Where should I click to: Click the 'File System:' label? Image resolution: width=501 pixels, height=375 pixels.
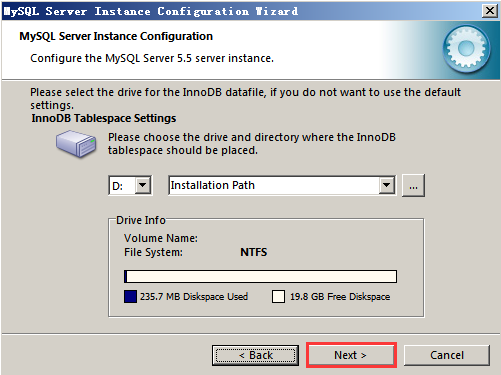(x=153, y=252)
